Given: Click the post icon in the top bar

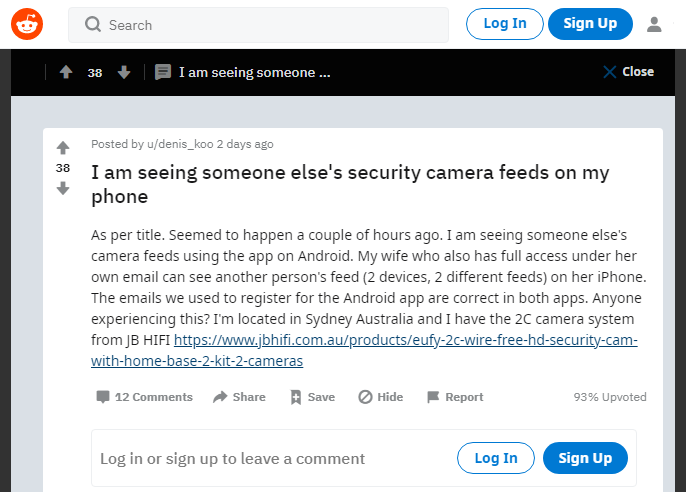Looking at the screenshot, I should click(163, 72).
